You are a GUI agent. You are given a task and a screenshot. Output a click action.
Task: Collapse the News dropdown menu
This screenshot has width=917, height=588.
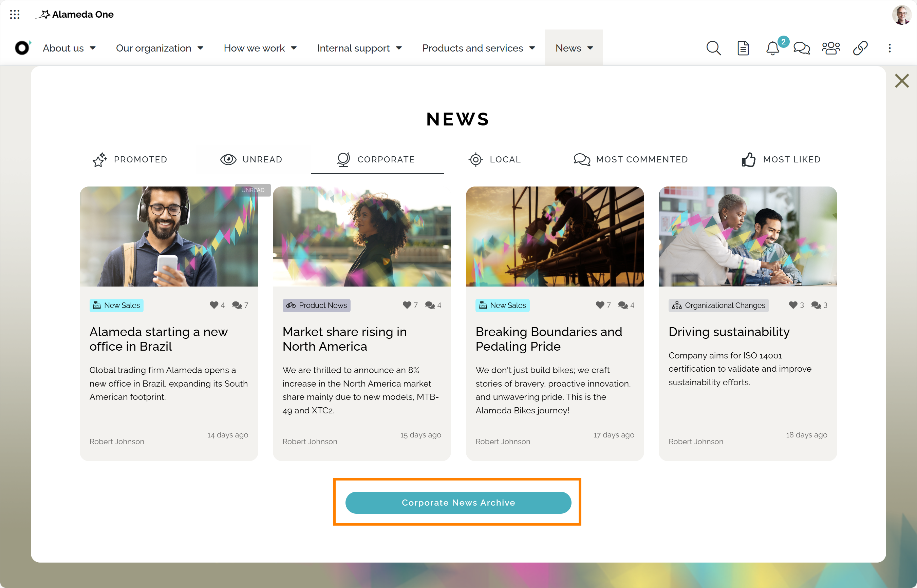click(x=574, y=48)
